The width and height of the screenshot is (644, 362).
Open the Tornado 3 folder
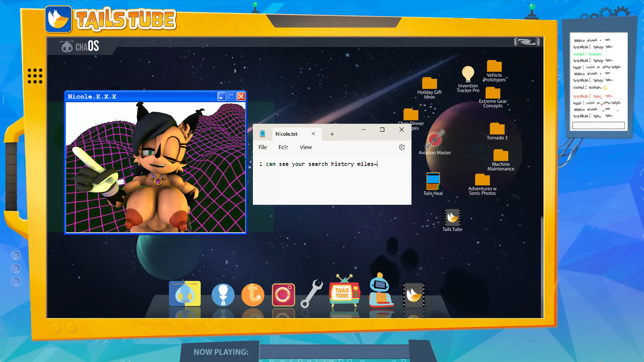click(497, 129)
